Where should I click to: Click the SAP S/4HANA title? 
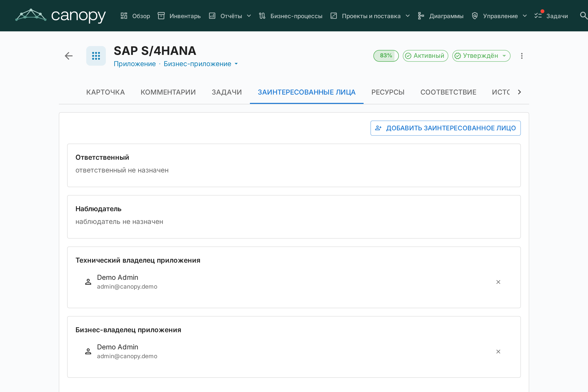pyautogui.click(x=155, y=51)
